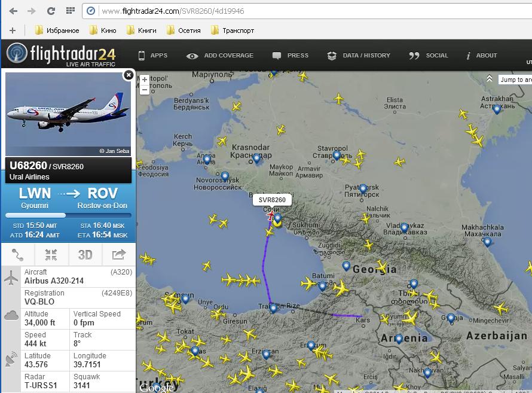Zoom in the map with plus button
This screenshot has width=532, height=393.
(x=145, y=80)
